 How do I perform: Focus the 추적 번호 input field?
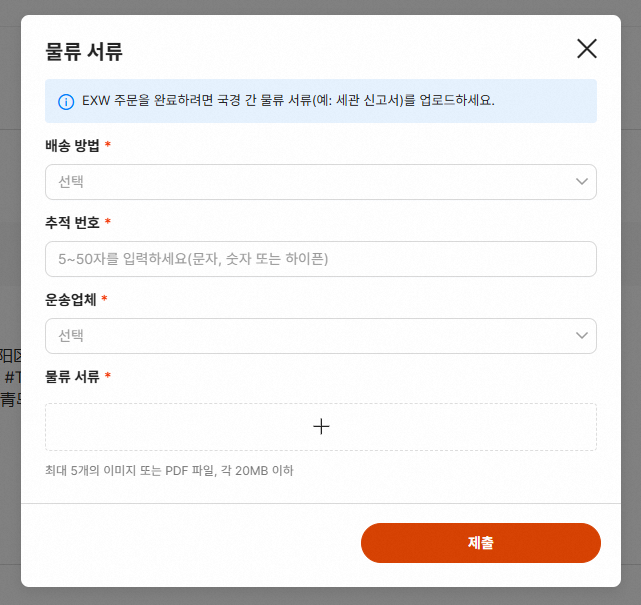point(320,259)
